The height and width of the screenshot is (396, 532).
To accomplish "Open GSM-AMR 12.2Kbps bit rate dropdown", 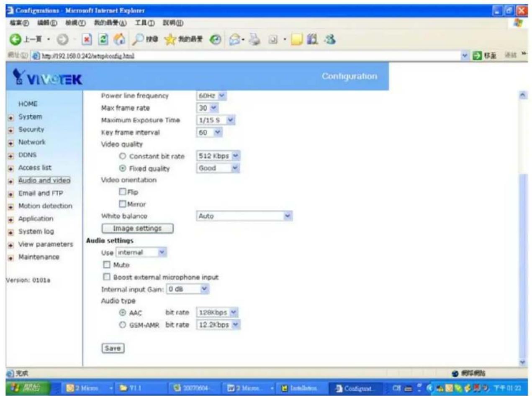I will tap(218, 325).
